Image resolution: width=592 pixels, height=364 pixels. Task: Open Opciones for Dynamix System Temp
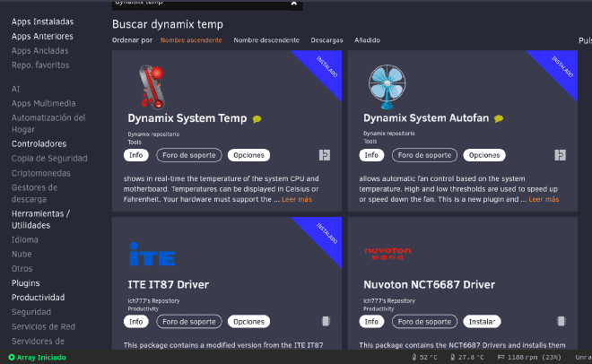point(248,155)
